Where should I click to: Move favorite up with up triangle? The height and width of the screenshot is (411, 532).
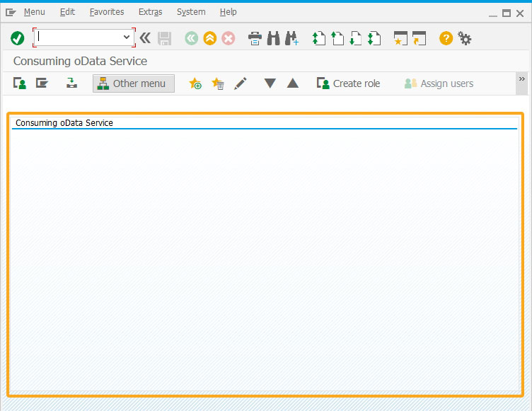tap(292, 83)
